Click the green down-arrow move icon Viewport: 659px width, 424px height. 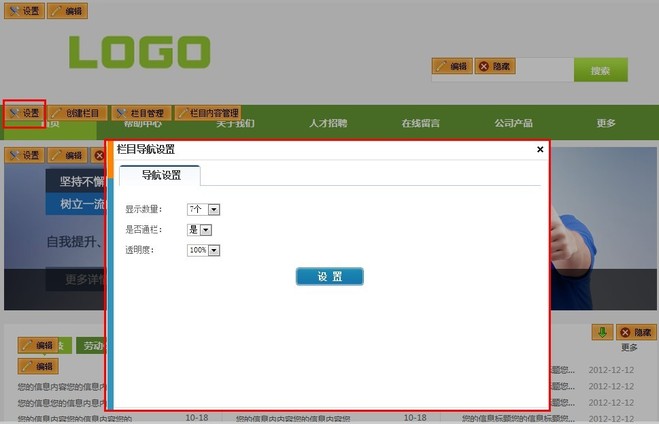(x=602, y=332)
